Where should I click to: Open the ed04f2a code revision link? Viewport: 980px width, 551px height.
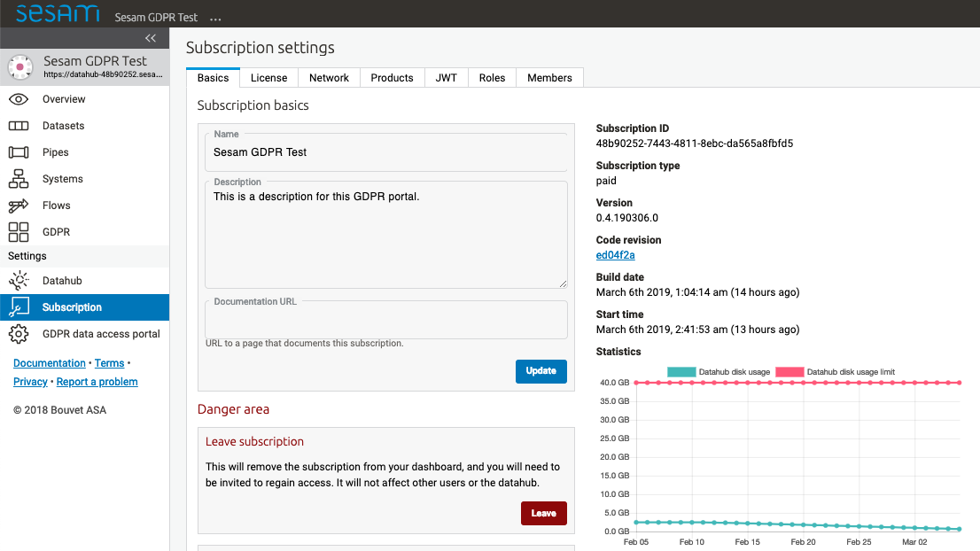615,255
